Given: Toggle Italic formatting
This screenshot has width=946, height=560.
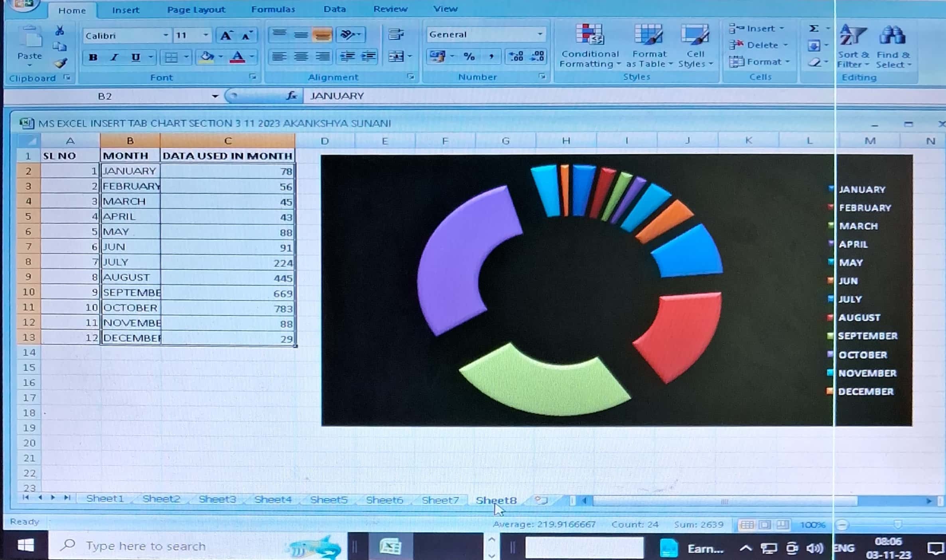Looking at the screenshot, I should point(114,57).
